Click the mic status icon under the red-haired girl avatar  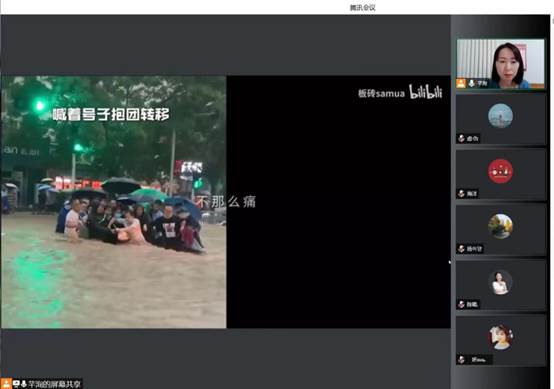pos(461,360)
